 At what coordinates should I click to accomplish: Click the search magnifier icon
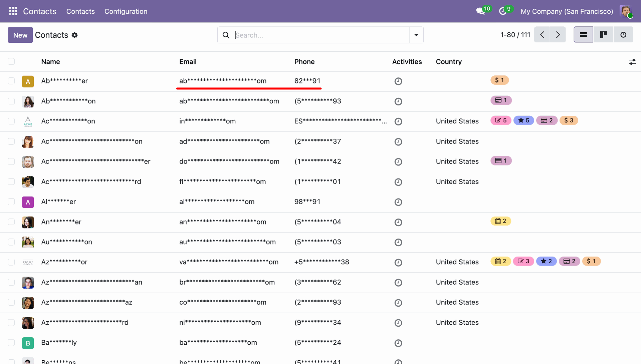pos(226,35)
